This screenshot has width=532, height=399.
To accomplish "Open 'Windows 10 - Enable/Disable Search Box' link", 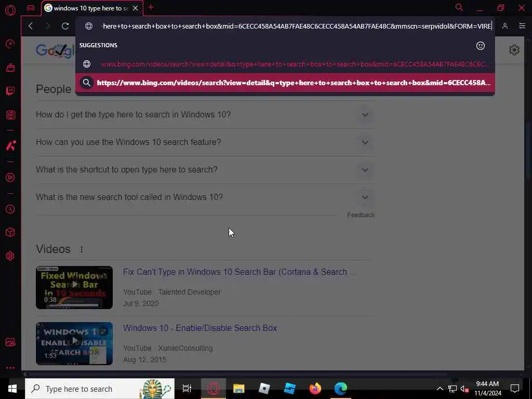I will [x=200, y=328].
